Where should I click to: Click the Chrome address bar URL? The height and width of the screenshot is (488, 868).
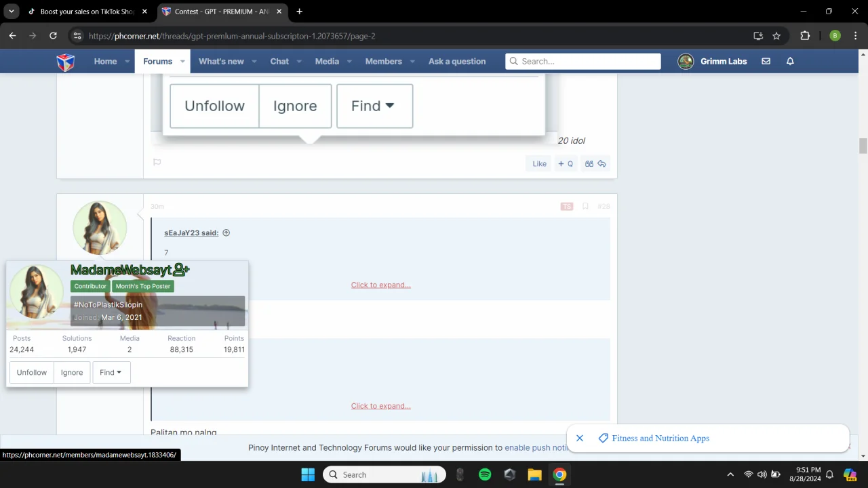click(x=232, y=36)
